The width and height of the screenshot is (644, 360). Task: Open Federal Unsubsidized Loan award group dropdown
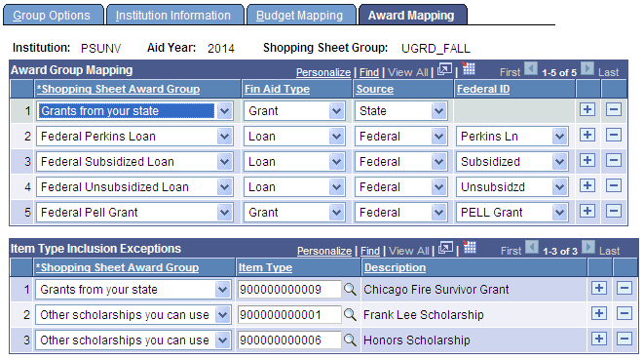point(225,187)
